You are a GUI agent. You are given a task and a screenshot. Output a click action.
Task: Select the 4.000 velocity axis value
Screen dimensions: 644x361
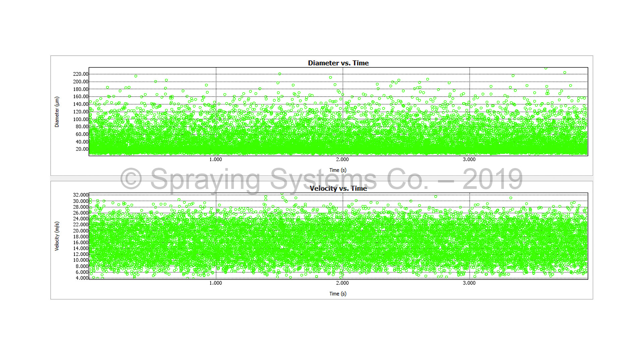pyautogui.click(x=82, y=278)
